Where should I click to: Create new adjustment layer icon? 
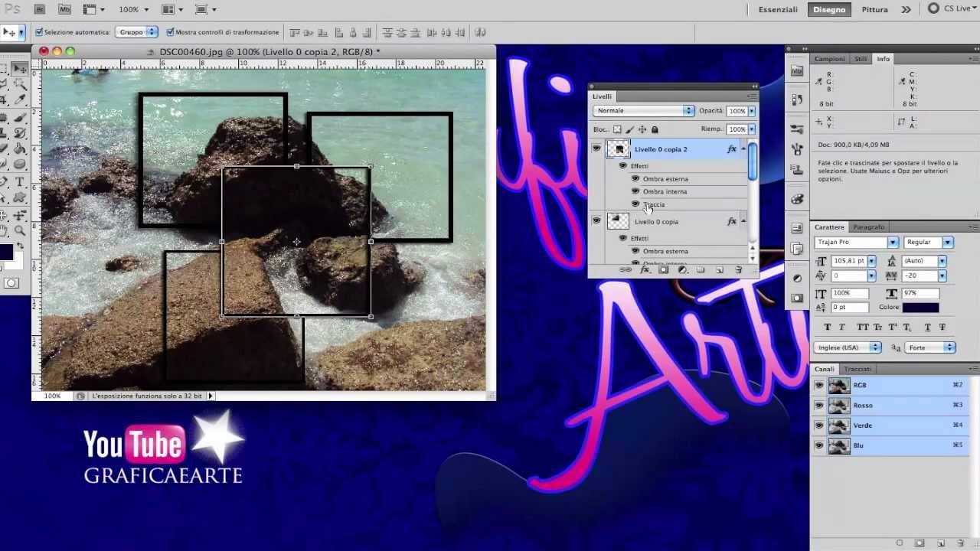click(682, 270)
